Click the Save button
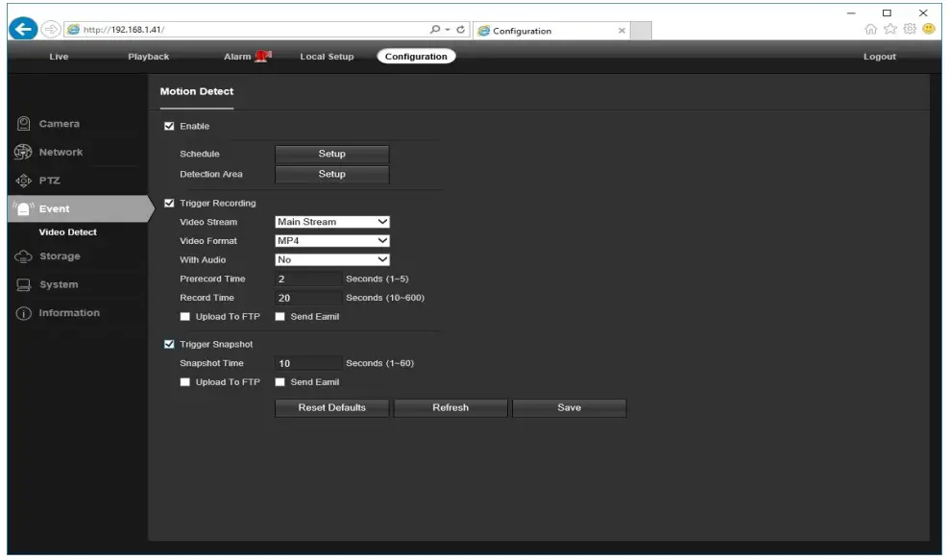 [569, 407]
